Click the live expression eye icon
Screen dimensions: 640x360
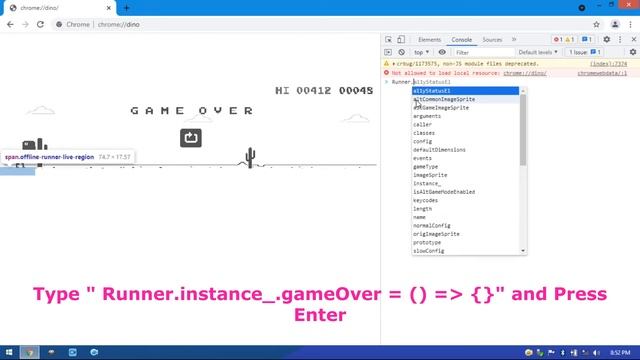pyautogui.click(x=442, y=52)
